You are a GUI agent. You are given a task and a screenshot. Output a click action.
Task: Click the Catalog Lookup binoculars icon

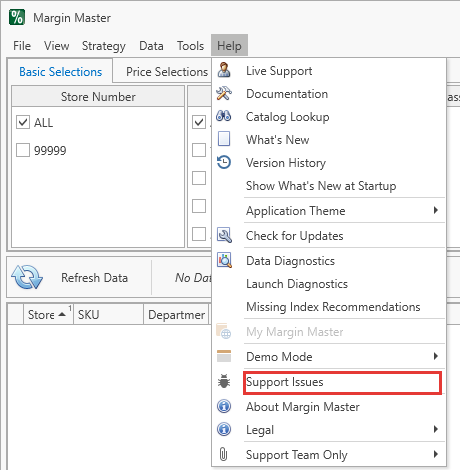click(x=224, y=116)
